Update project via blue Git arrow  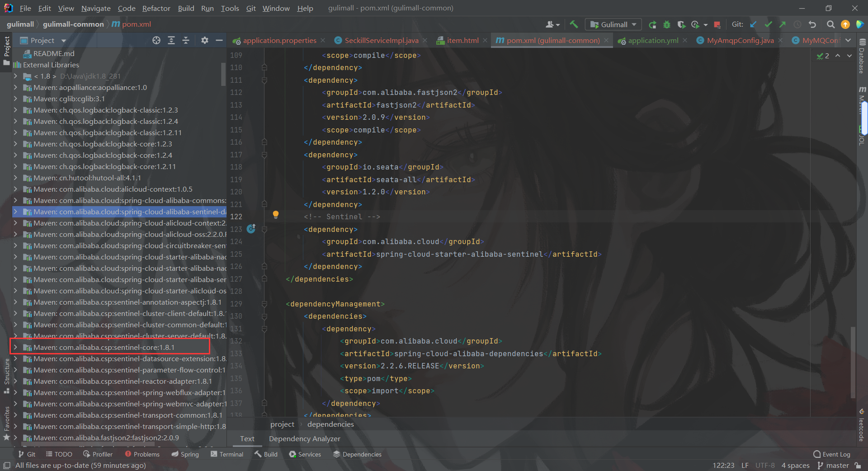pyautogui.click(x=753, y=24)
